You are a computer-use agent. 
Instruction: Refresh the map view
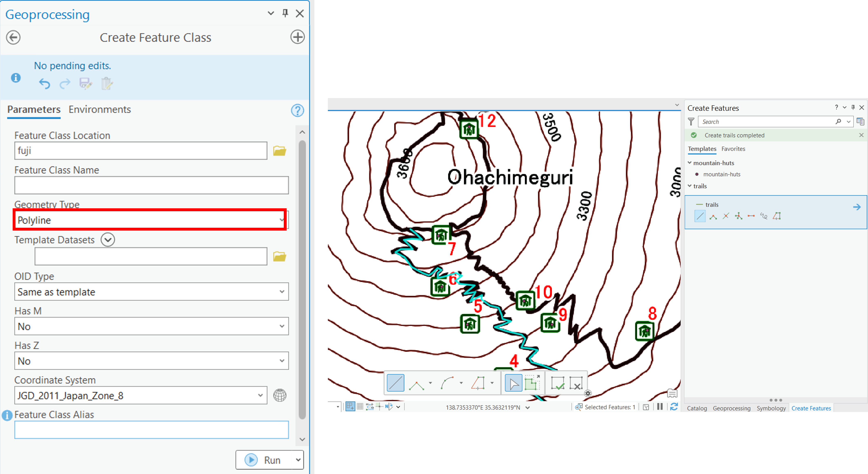click(674, 407)
